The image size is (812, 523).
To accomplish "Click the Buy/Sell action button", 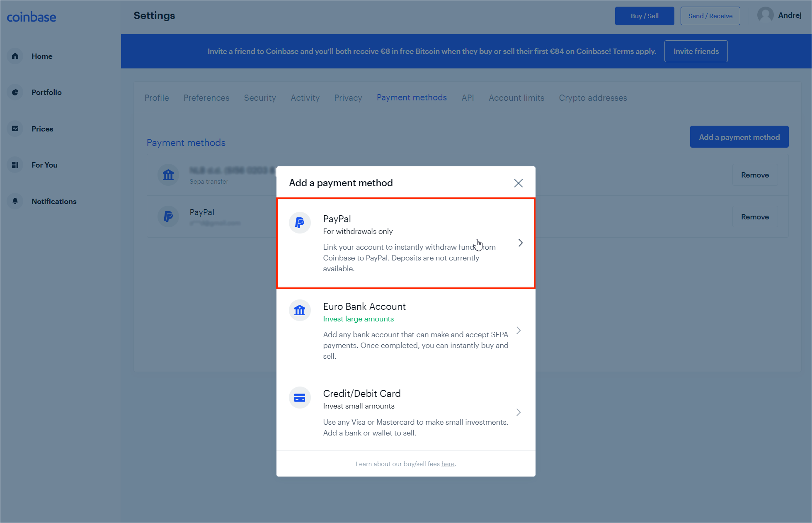I will tap(644, 16).
